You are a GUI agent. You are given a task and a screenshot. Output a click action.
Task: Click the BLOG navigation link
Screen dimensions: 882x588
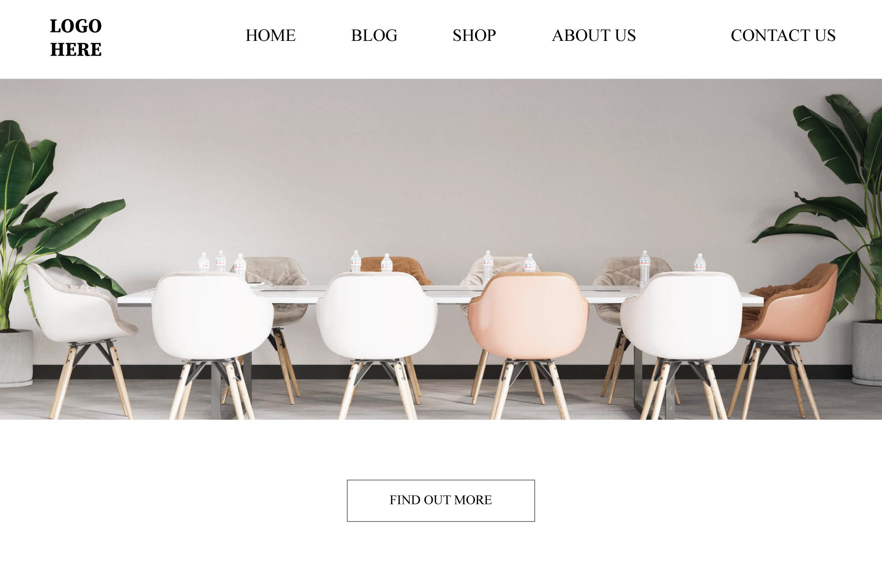pyautogui.click(x=374, y=35)
